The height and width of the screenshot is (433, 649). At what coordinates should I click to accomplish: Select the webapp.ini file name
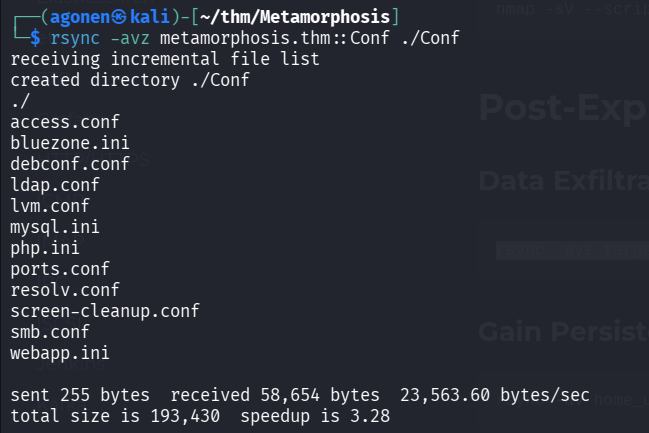click(x=60, y=353)
